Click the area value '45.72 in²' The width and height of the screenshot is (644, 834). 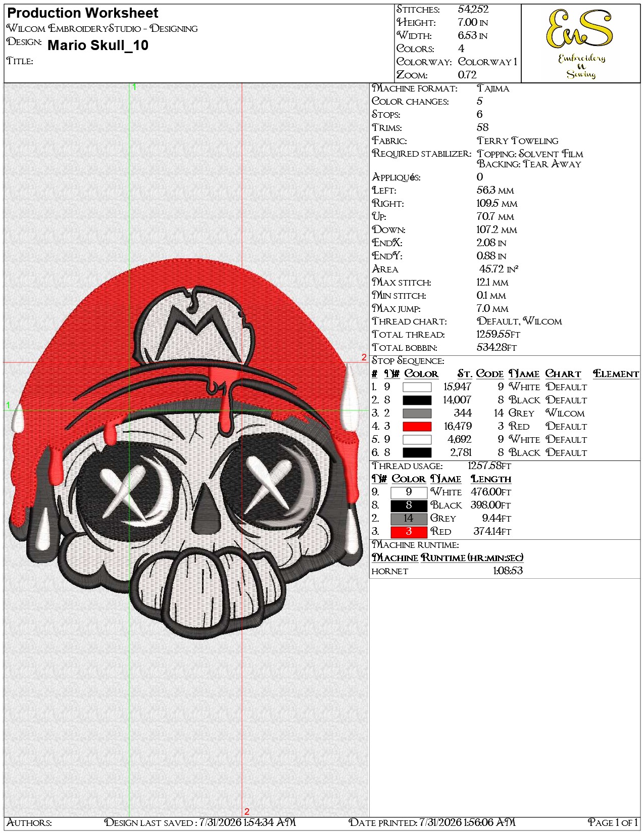point(499,269)
